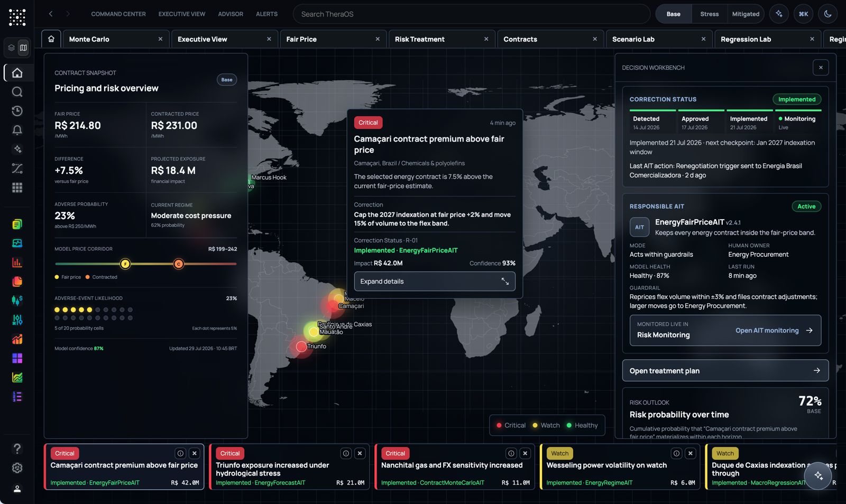Image resolution: width=846 pixels, height=504 pixels.
Task: Open the Advisor menu item
Action: coord(231,14)
